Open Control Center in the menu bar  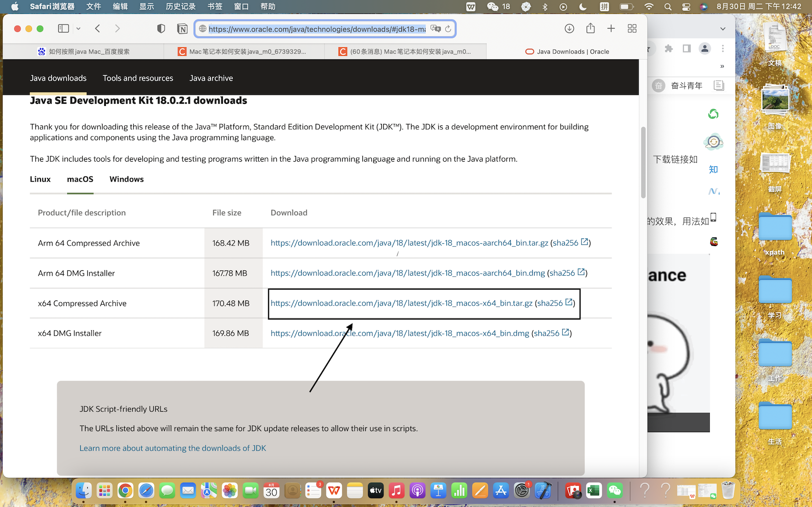coord(686,7)
